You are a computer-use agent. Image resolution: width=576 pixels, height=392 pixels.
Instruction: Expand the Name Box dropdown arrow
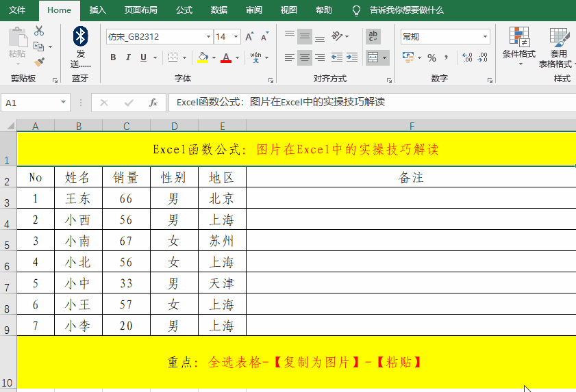[63, 103]
